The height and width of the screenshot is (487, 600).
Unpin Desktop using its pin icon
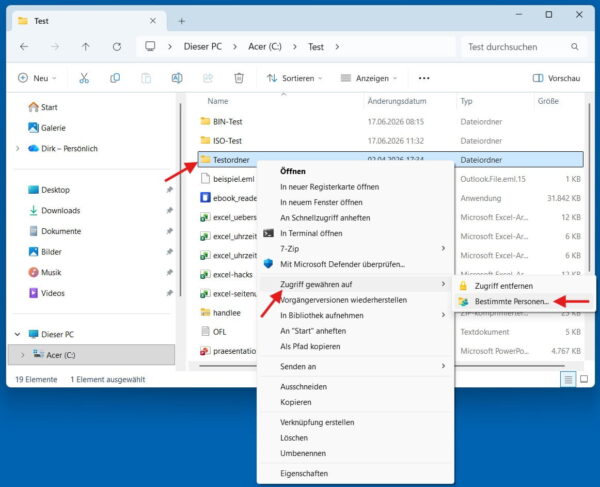170,190
